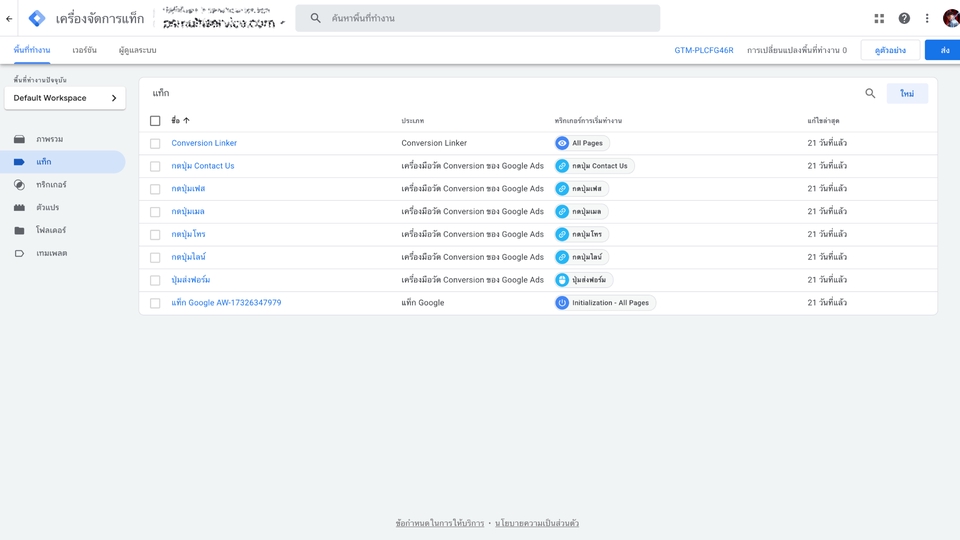Open the ปุ่มส่งฟอร์ม tag link

click(190, 280)
